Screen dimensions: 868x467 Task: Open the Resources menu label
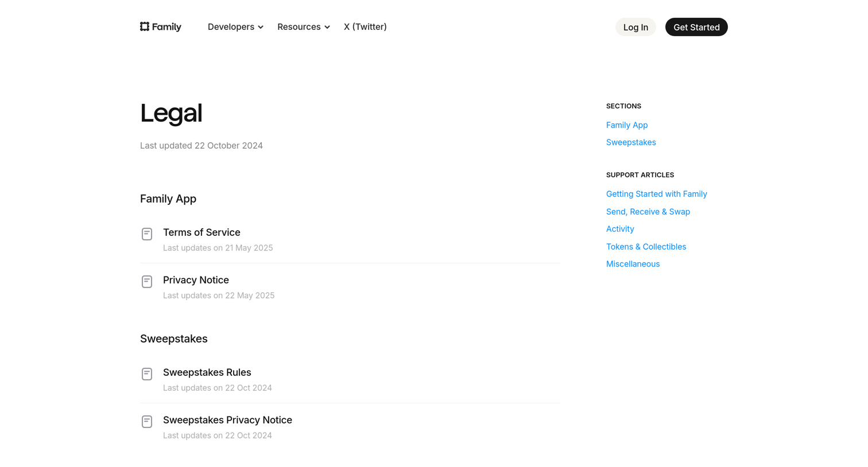[299, 27]
